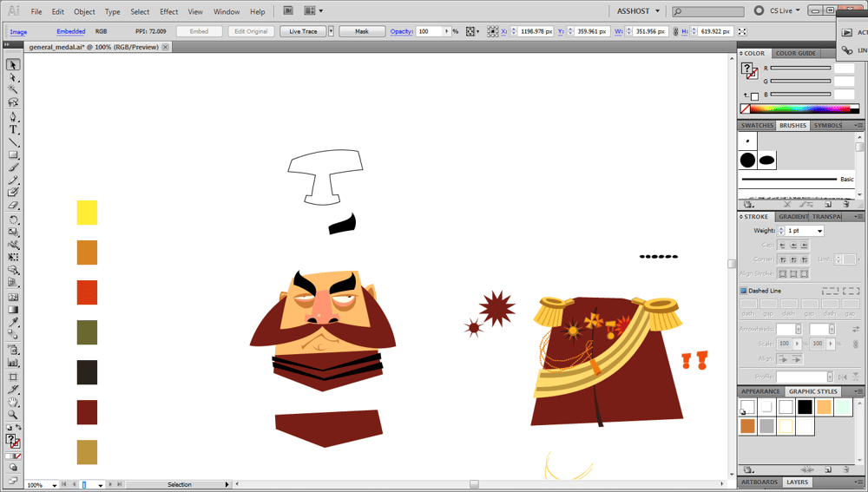Click the Live Trace button
This screenshot has width=868, height=492.
pyautogui.click(x=303, y=31)
